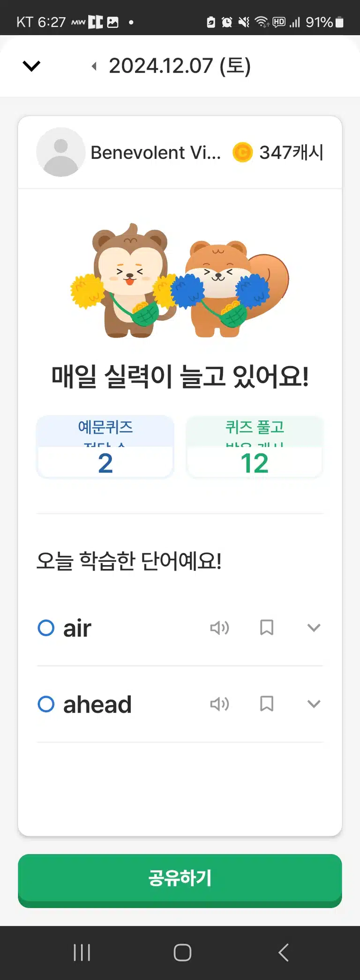360x980 pixels.
Task: Tap the gold cash coin icon
Action: coord(243,152)
